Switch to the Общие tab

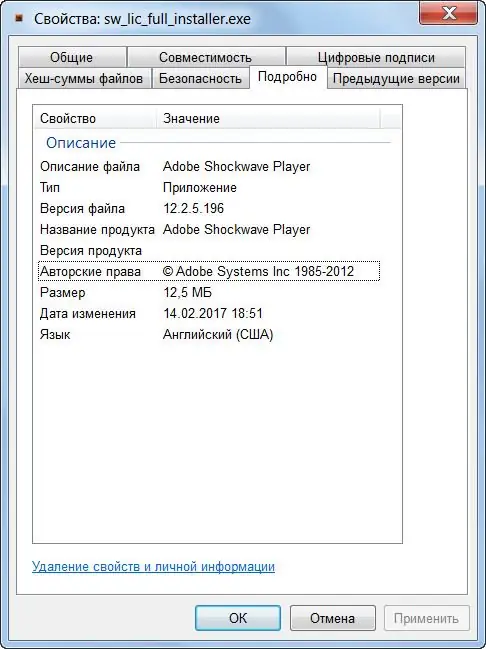[x=72, y=57]
